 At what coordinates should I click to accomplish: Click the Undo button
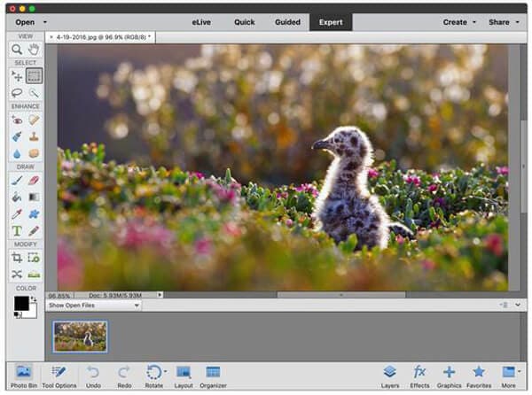pos(94,376)
